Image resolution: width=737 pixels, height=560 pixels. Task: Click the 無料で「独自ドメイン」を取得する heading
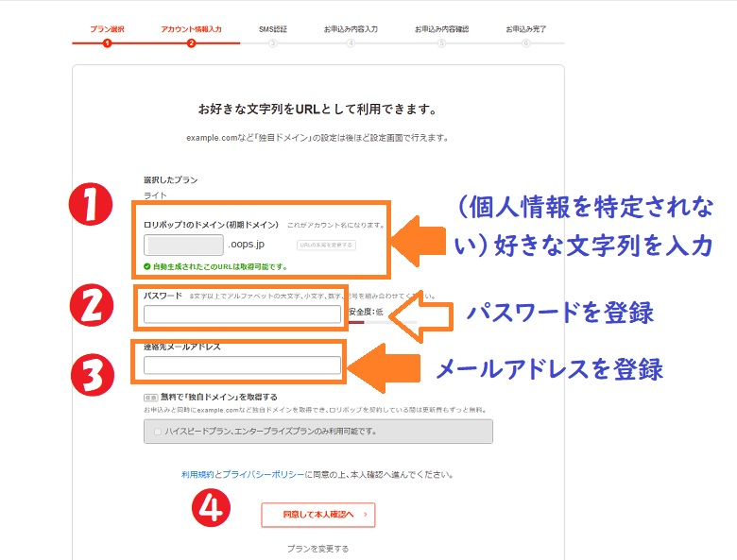[219, 397]
